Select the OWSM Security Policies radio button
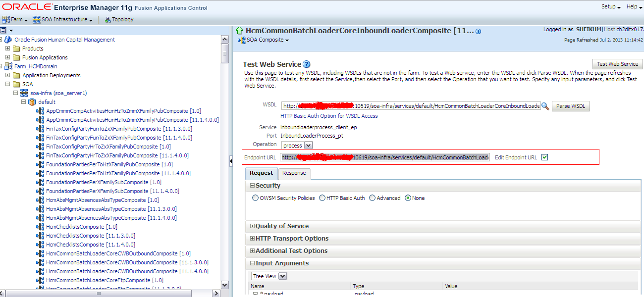This screenshot has height=297, width=644. point(255,198)
